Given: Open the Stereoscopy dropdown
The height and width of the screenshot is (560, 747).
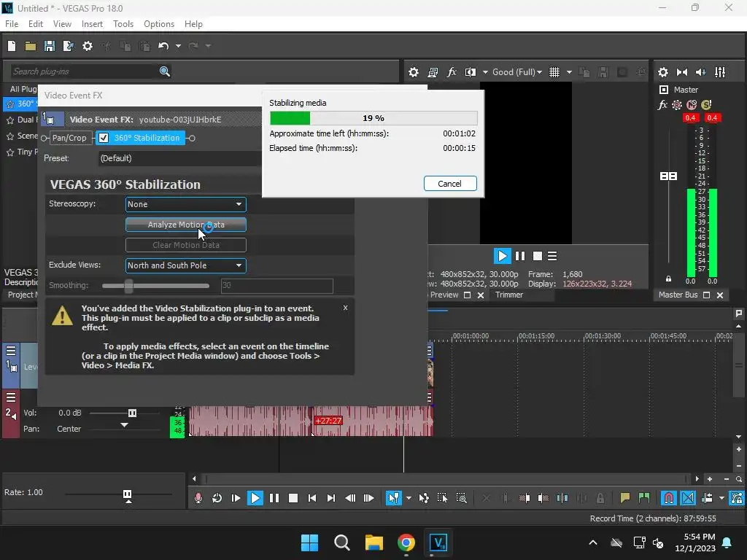Looking at the screenshot, I should pyautogui.click(x=186, y=204).
